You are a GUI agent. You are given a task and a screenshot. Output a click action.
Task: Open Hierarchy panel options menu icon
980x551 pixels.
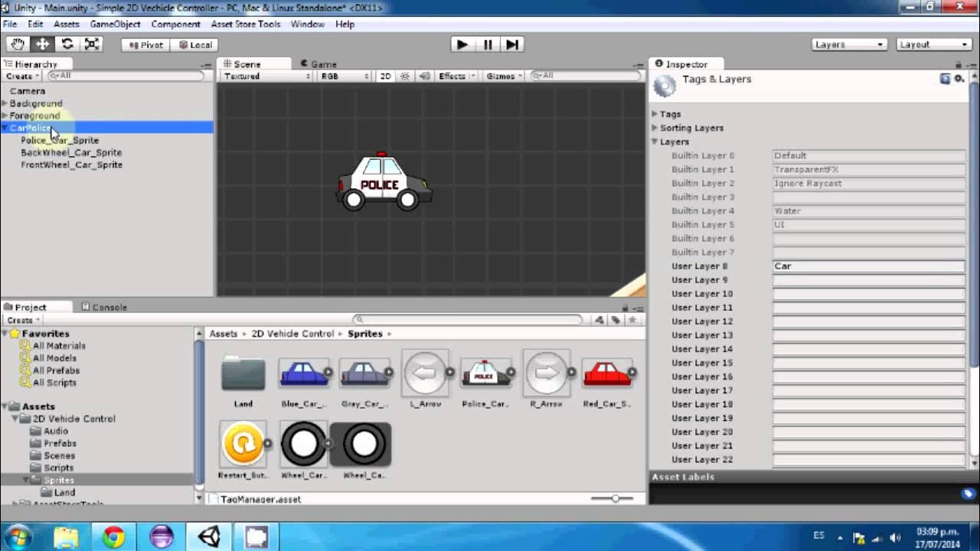[207, 64]
